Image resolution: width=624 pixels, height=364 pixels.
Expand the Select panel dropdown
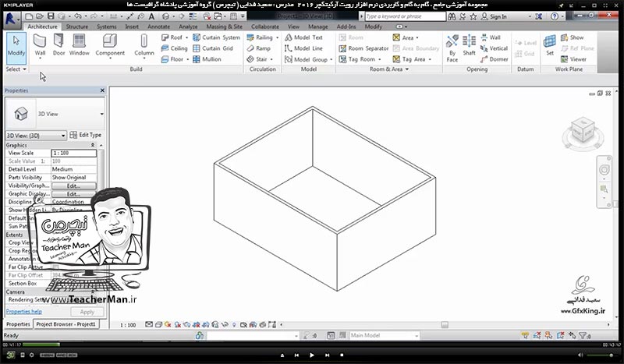(x=16, y=69)
